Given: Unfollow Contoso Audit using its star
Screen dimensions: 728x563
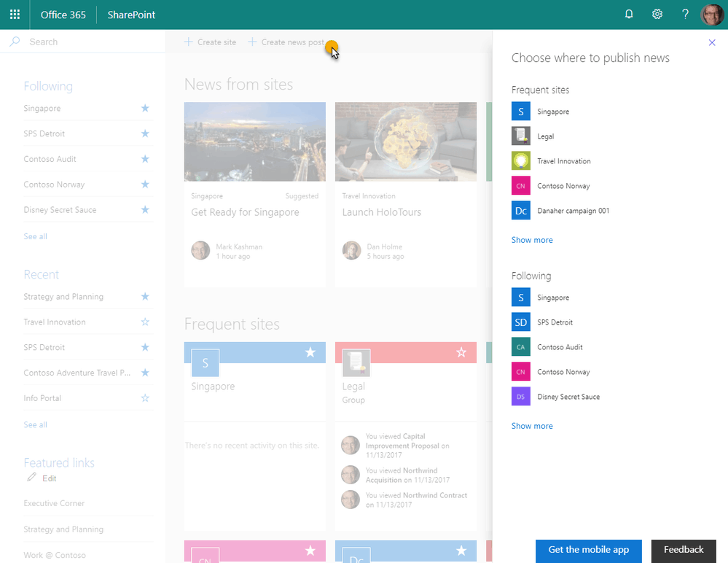Looking at the screenshot, I should (x=145, y=159).
